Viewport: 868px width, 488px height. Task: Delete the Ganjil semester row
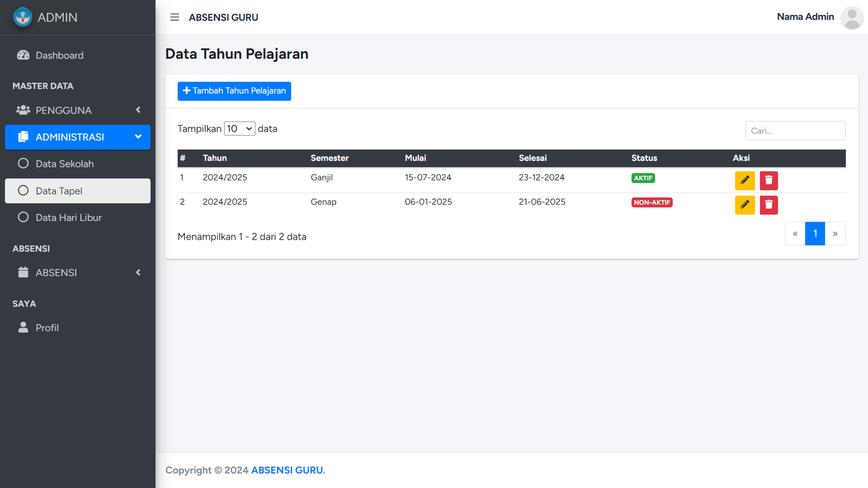coord(768,181)
